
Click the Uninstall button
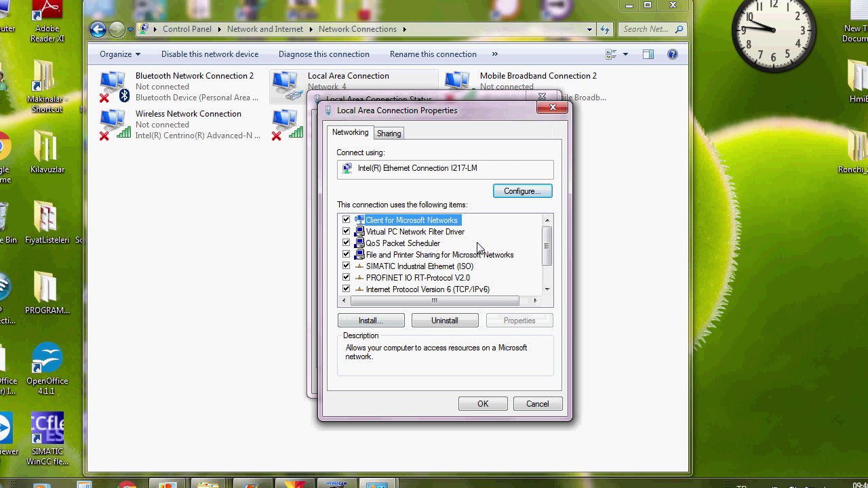click(x=445, y=321)
